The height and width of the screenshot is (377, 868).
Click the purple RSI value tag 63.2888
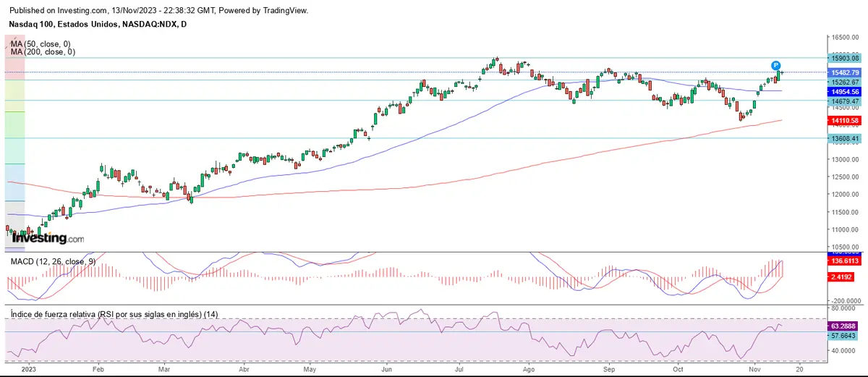[x=844, y=327]
